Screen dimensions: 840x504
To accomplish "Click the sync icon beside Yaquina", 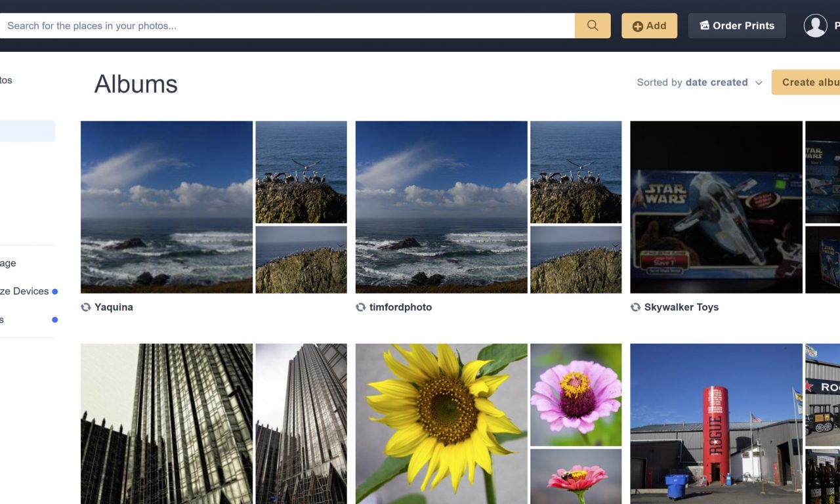I will [86, 307].
